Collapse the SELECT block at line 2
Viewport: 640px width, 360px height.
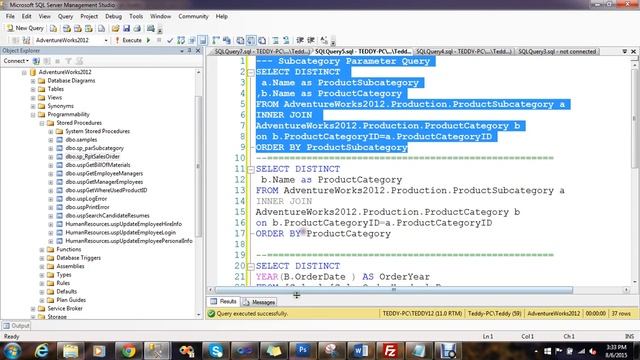pos(251,73)
